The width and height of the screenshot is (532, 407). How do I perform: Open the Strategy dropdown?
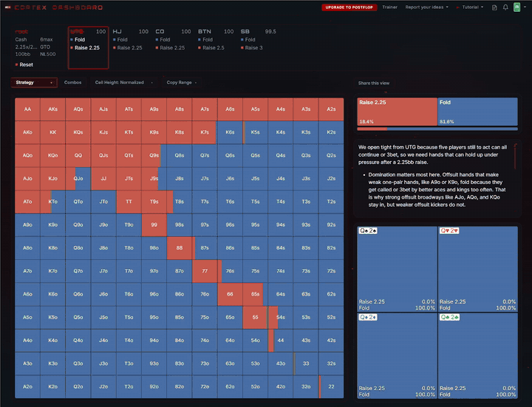34,83
